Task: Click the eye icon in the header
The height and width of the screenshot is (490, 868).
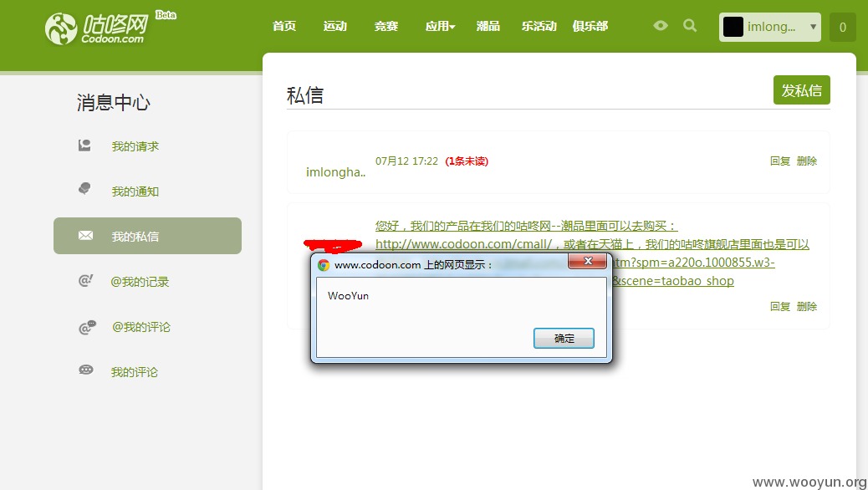Action: click(661, 25)
